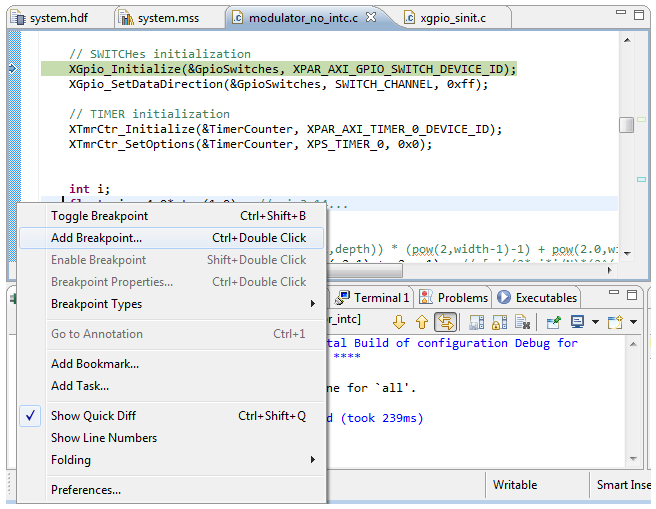This screenshot has width=656, height=509.
Task: Click the clear console icon
Action: (x=523, y=322)
